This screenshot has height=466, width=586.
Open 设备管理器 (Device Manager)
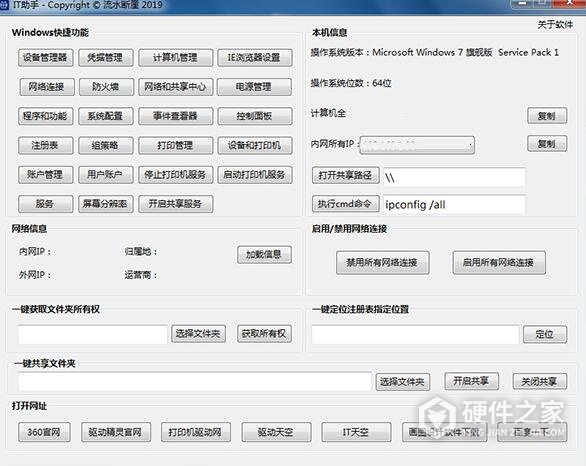(45, 58)
